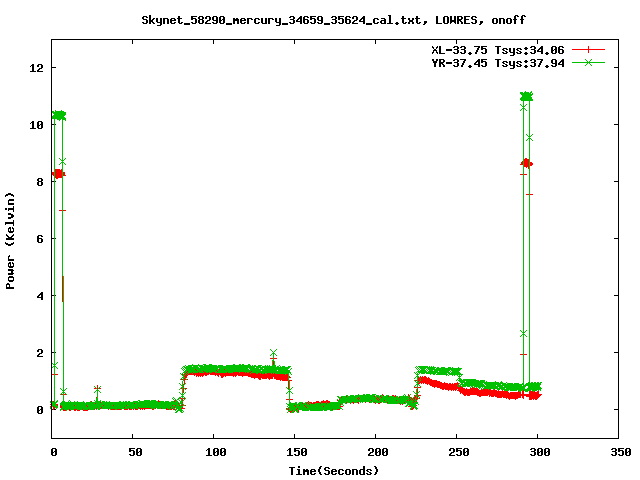This screenshot has height=480, width=640.
Task: Click the x-axis tick label 300
Action: (x=540, y=452)
